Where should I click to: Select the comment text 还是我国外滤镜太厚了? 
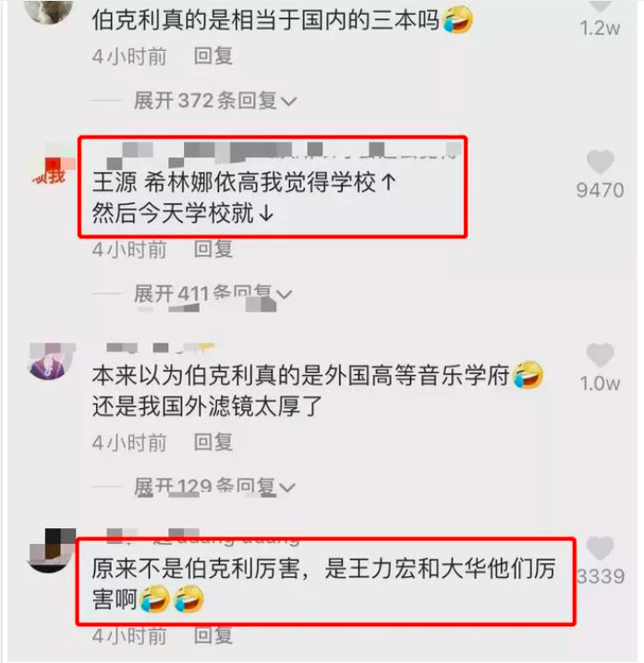tap(207, 406)
